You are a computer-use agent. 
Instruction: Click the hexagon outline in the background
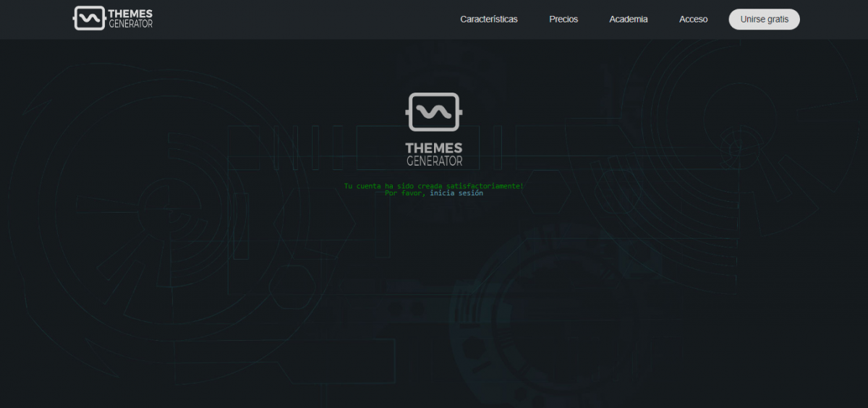(293, 286)
